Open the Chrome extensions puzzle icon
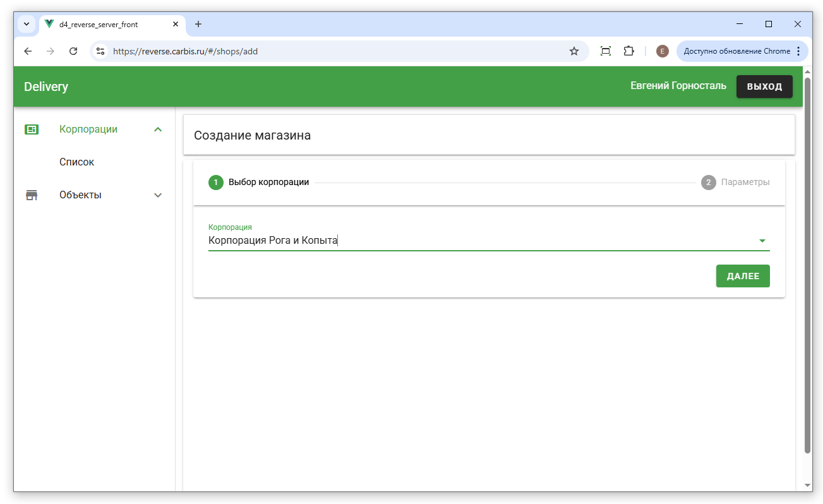This screenshot has width=823, height=504. (x=628, y=51)
